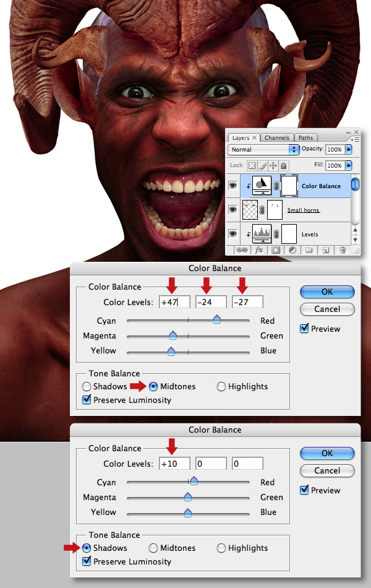
Task: Switch to the Paths tab
Action: (306, 138)
